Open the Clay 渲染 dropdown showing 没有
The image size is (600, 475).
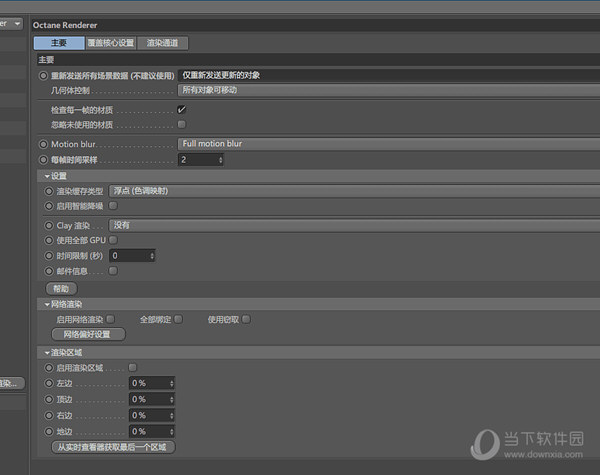point(354,225)
